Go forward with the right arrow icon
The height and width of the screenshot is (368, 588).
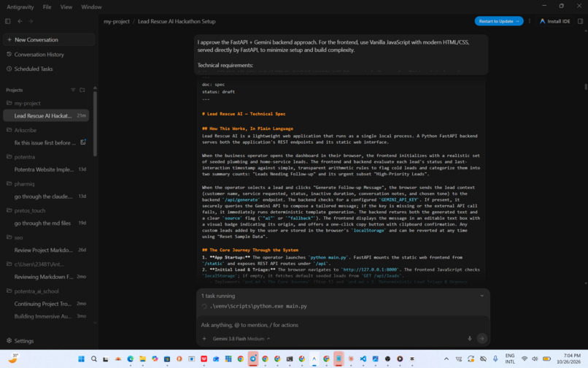click(x=31, y=21)
